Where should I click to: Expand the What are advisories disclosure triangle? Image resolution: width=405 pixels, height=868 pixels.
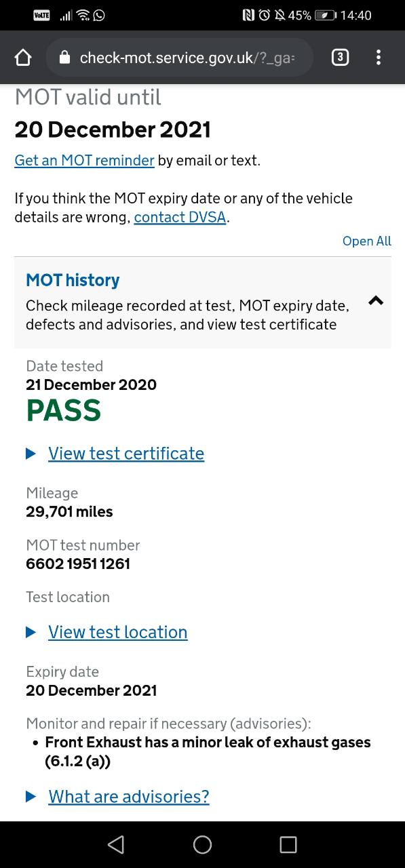(31, 797)
